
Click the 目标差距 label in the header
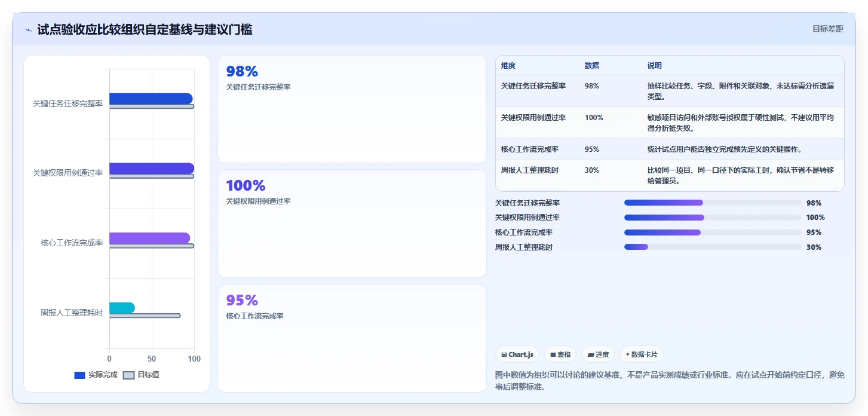point(827,29)
